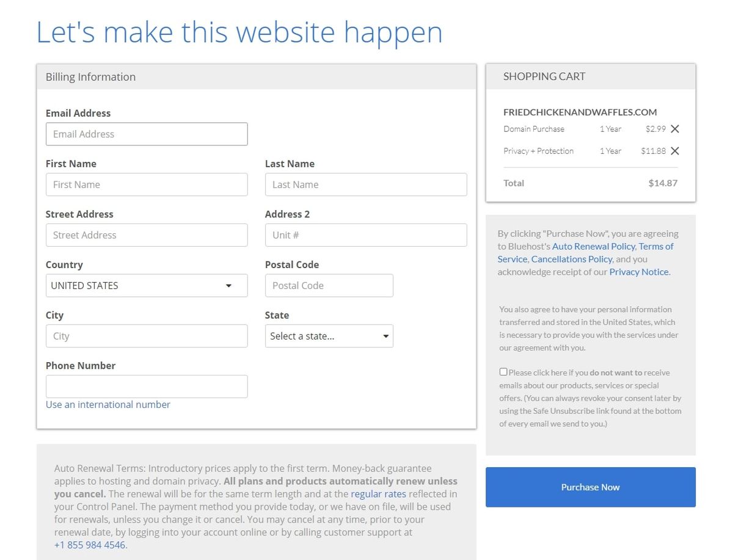The width and height of the screenshot is (733, 560).
Task: Click inside the Postal Code field
Action: point(329,285)
